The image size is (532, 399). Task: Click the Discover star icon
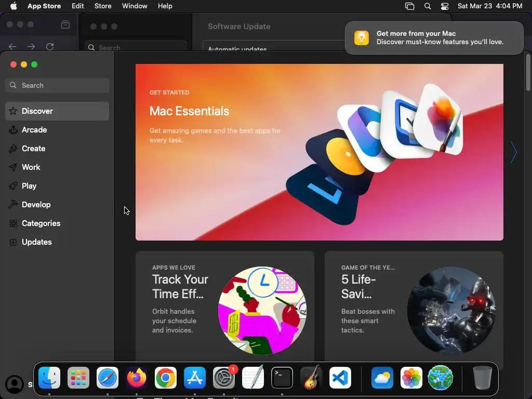pos(13,111)
